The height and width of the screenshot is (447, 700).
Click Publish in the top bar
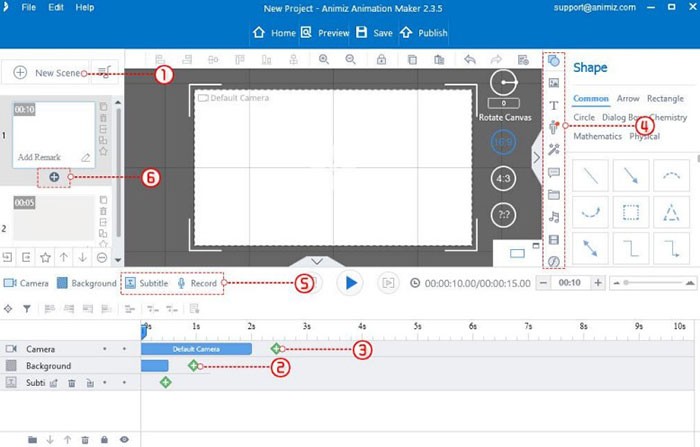tap(424, 32)
